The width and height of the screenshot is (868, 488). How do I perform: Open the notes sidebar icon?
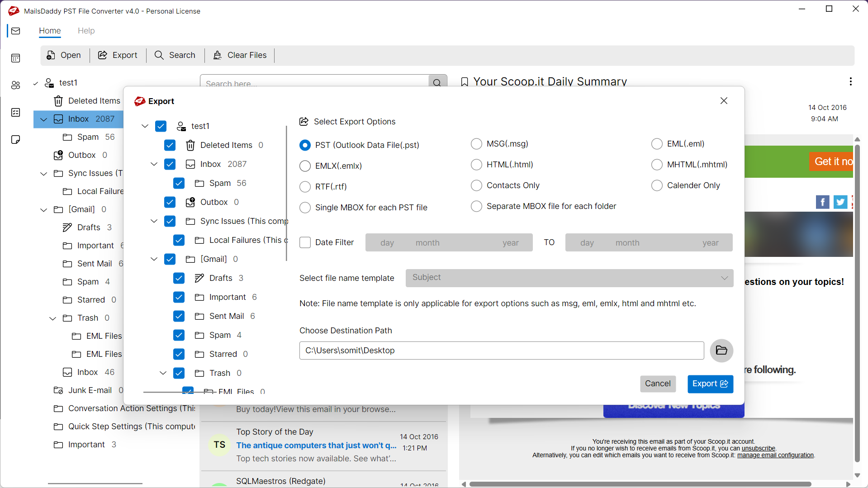click(x=16, y=139)
